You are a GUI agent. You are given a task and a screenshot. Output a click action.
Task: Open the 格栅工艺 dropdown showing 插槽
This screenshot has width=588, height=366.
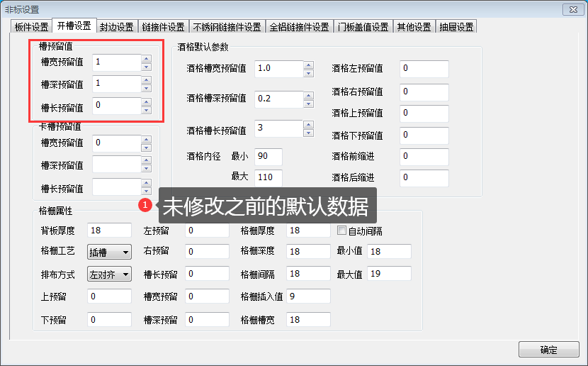(109, 252)
